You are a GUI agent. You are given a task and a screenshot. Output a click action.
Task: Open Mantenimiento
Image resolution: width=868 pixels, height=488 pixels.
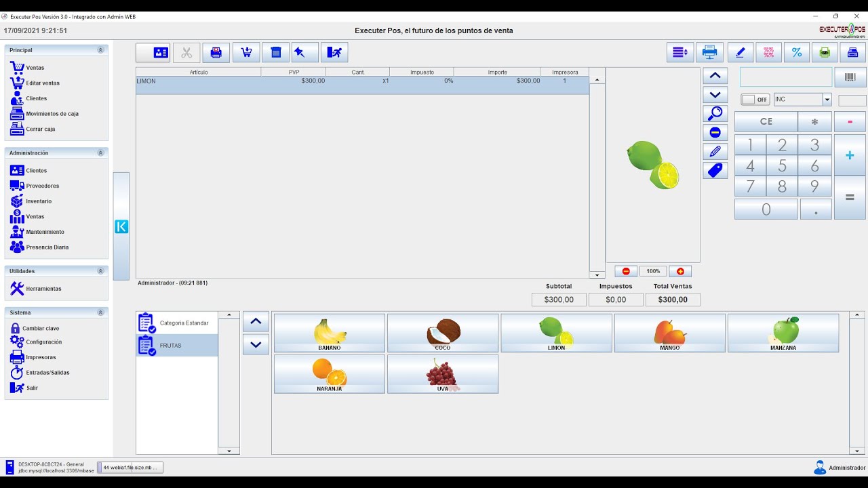[x=37, y=232]
